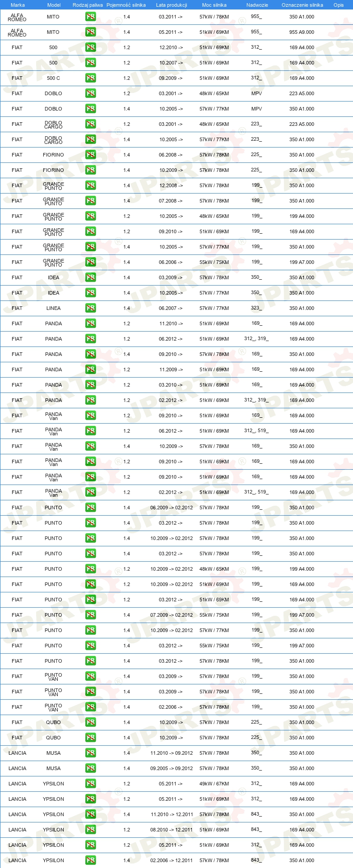The width and height of the screenshot is (353, 868).
Task: Click the power value 49kW / 67KM
Action: [214, 784]
